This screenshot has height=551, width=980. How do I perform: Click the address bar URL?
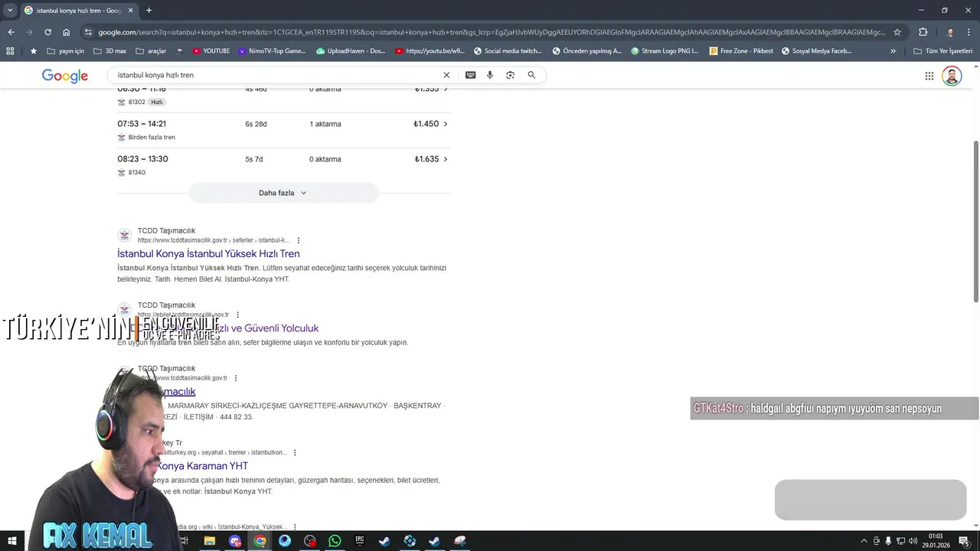click(492, 32)
